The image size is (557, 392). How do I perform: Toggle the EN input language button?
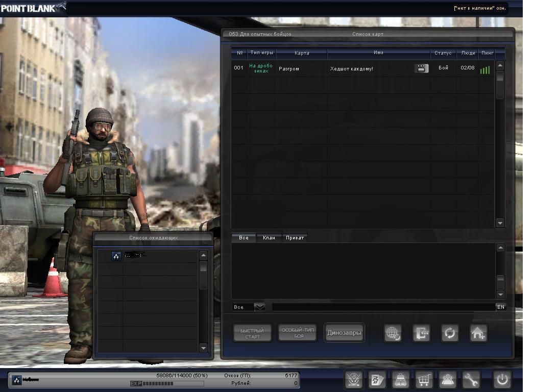coord(501,307)
